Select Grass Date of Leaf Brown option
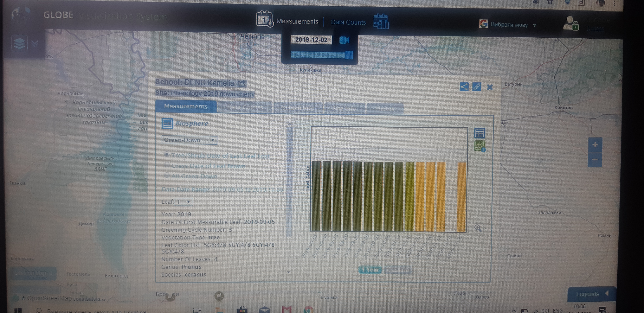644x313 pixels. (x=167, y=165)
